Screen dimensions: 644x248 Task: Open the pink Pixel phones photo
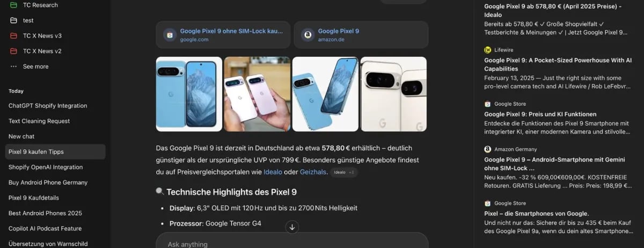point(257,94)
